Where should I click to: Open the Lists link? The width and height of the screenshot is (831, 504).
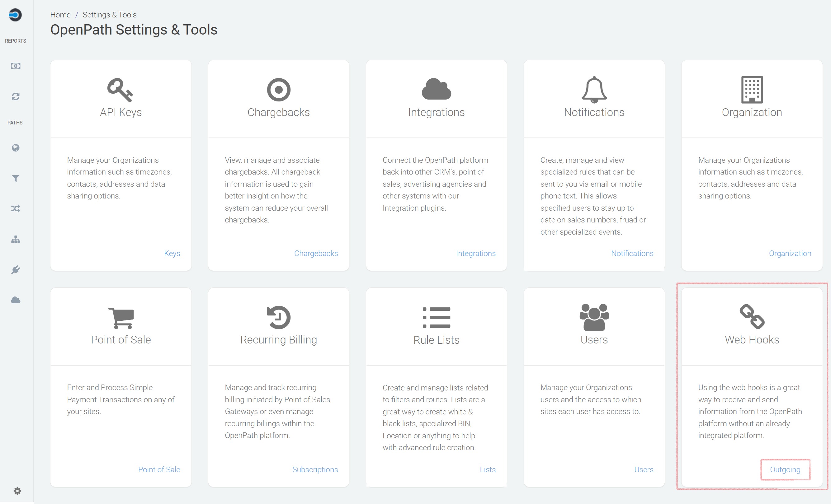[488, 470]
